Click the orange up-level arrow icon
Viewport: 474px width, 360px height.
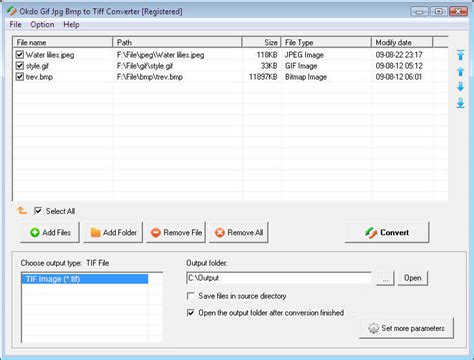pyautogui.click(x=22, y=211)
